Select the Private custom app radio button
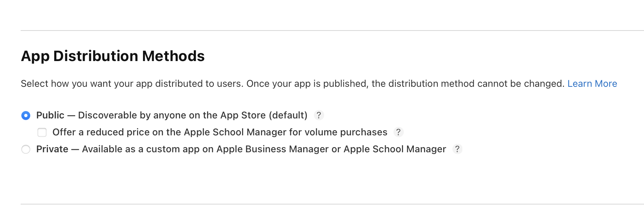The height and width of the screenshot is (217, 644). [26, 149]
